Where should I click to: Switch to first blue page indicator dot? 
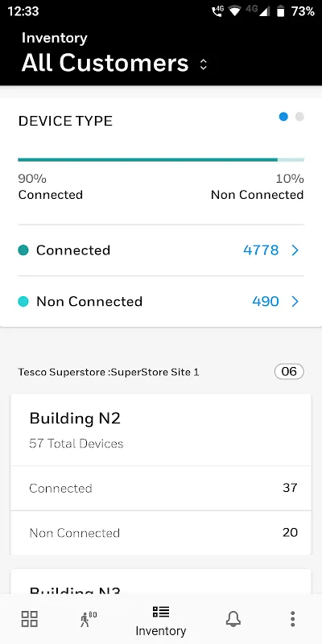283,117
